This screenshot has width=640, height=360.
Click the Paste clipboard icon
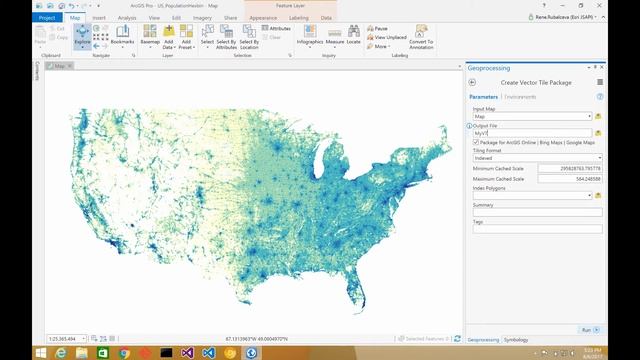[x=40, y=33]
